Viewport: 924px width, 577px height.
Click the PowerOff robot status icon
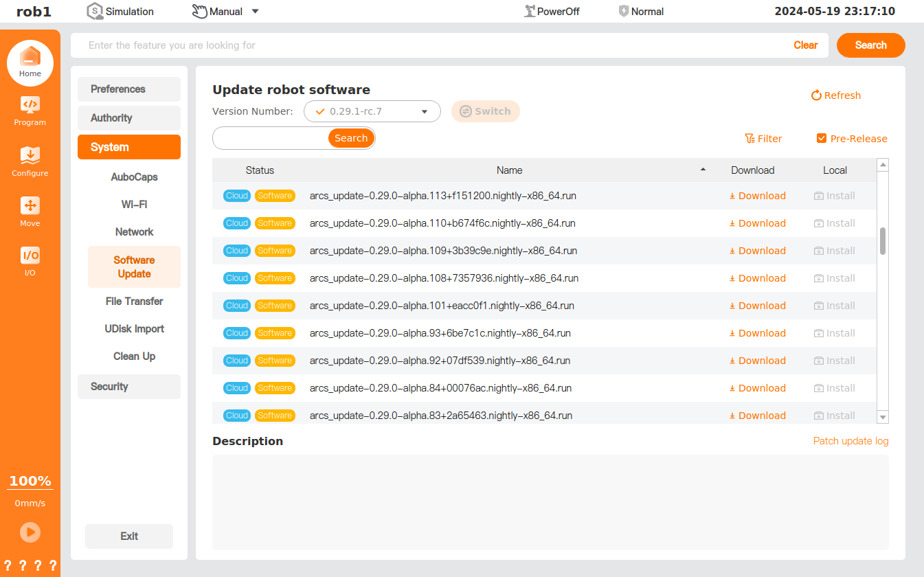tap(530, 12)
